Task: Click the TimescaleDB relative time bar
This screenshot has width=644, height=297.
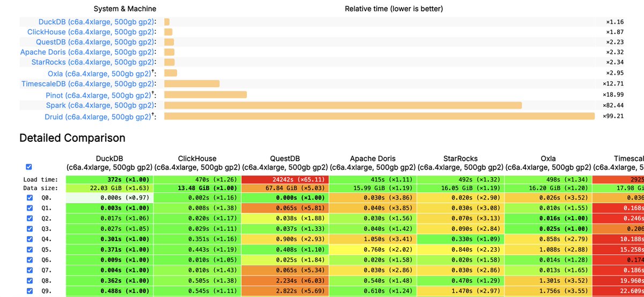Action: click(x=192, y=84)
